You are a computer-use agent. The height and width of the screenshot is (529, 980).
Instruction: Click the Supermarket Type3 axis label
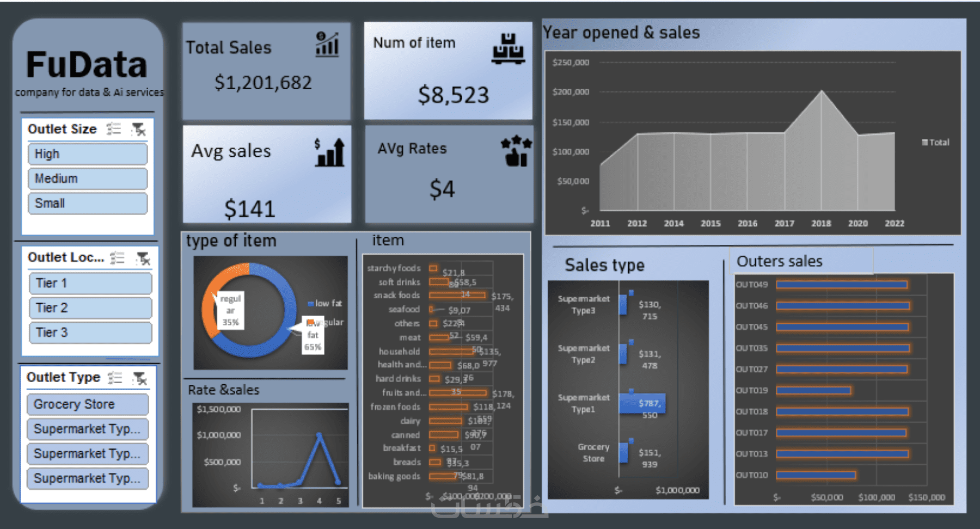coord(584,305)
